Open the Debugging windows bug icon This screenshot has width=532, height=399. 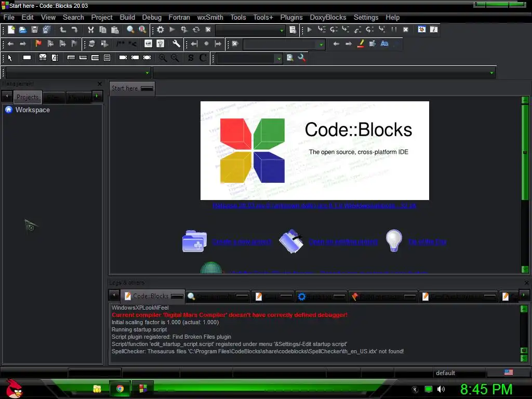(x=422, y=30)
